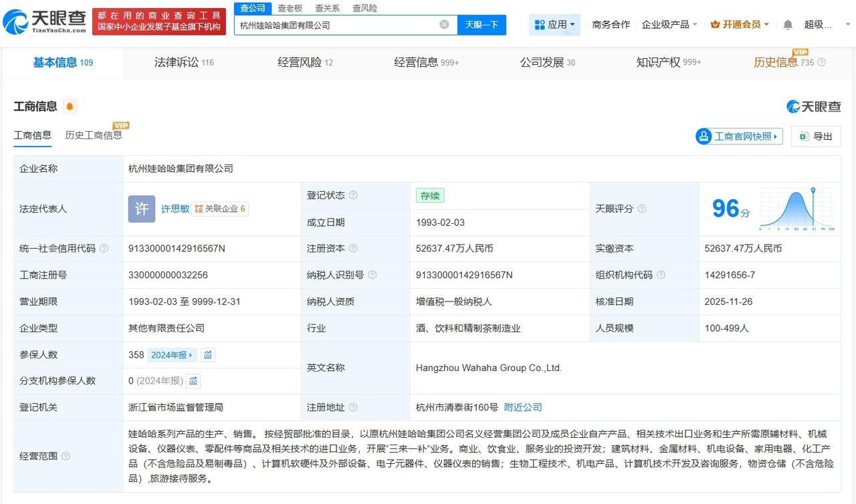Click the 附近公司 link
856x504 pixels.
[523, 407]
